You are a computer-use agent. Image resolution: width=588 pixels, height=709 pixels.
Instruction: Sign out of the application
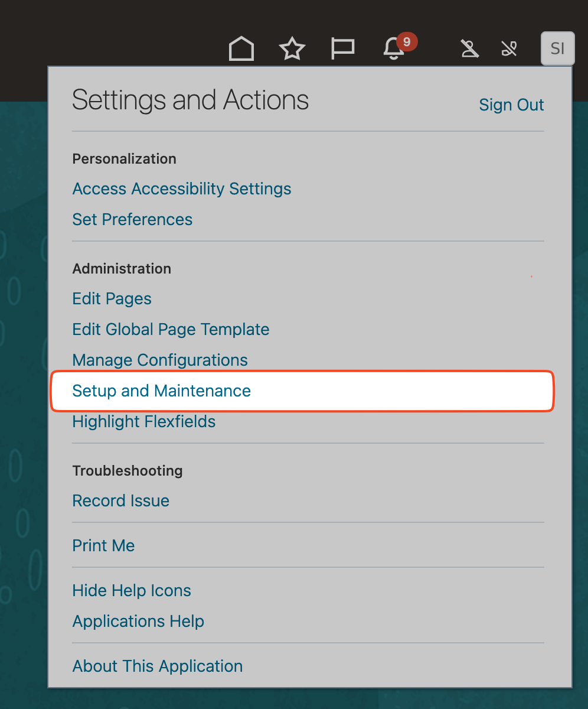511,105
